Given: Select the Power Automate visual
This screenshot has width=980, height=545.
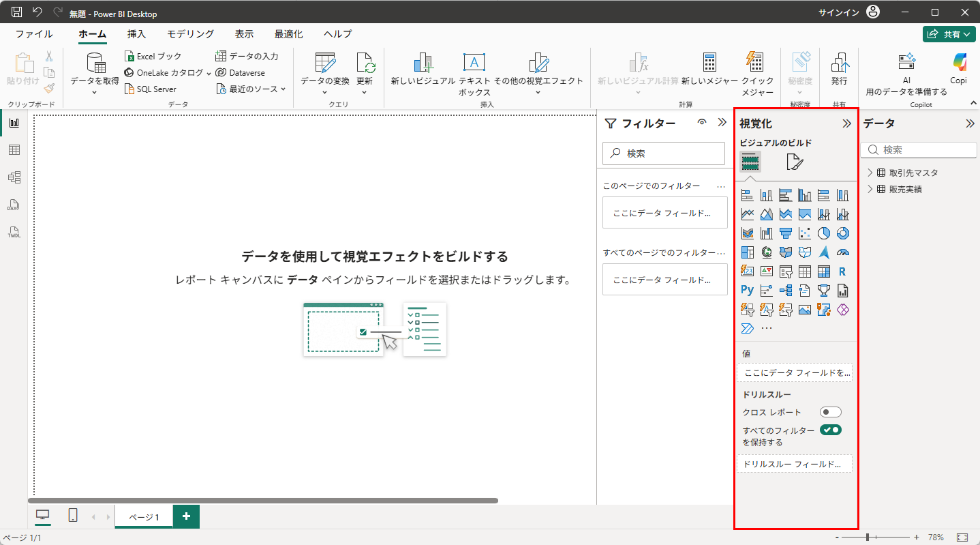Looking at the screenshot, I should click(x=748, y=329).
